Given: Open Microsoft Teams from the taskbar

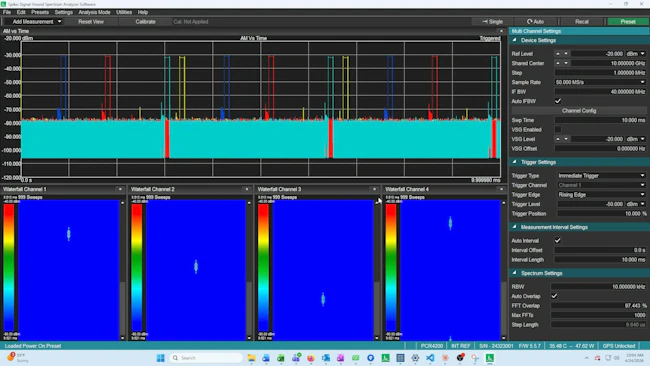Looking at the screenshot, I should click(296, 358).
